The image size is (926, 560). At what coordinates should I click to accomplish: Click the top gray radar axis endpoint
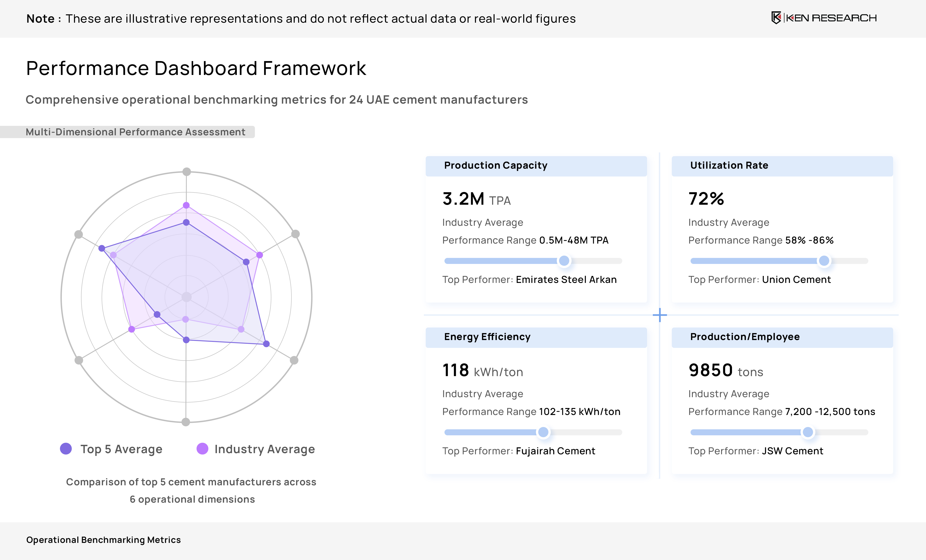pyautogui.click(x=186, y=172)
